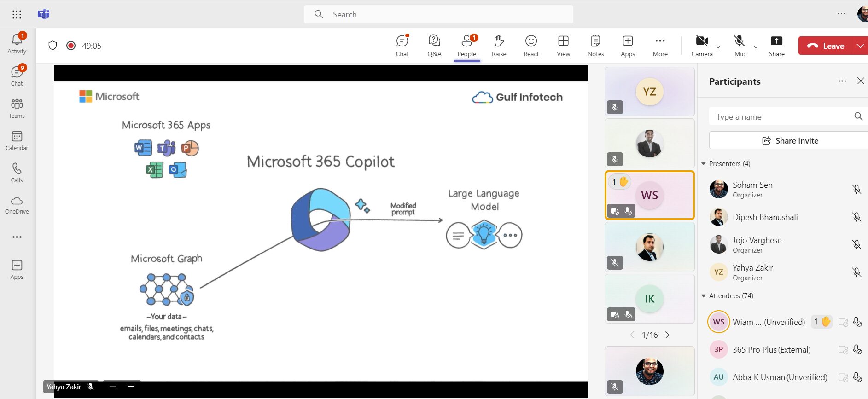The image size is (868, 399).
Task: Toggle camera permission for Wiam
Action: (843, 322)
